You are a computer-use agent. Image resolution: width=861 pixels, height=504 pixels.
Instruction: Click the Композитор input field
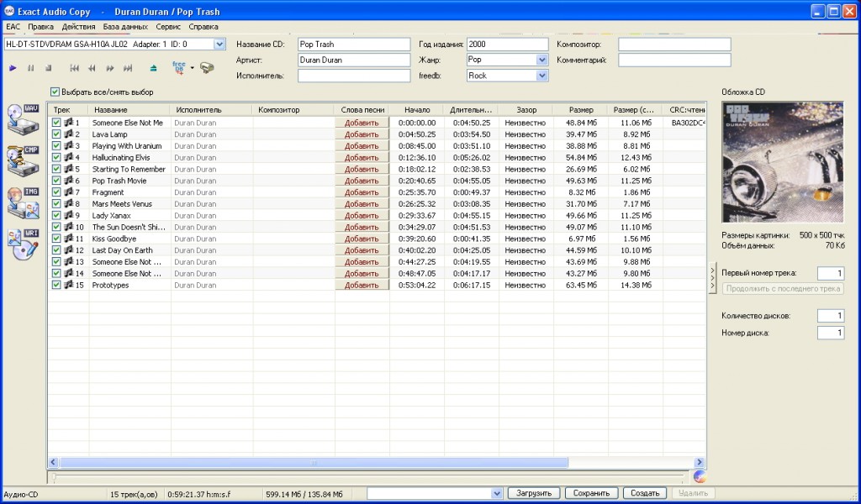point(675,45)
